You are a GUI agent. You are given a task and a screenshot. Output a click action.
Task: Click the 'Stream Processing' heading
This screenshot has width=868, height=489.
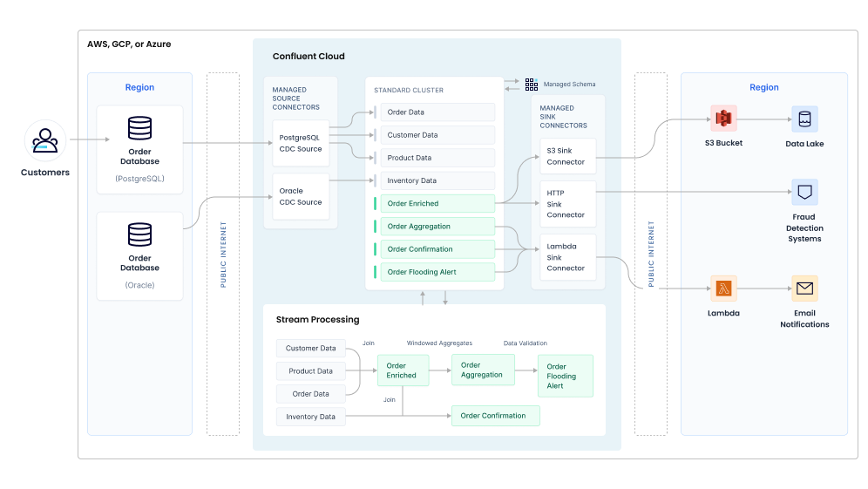coord(318,320)
